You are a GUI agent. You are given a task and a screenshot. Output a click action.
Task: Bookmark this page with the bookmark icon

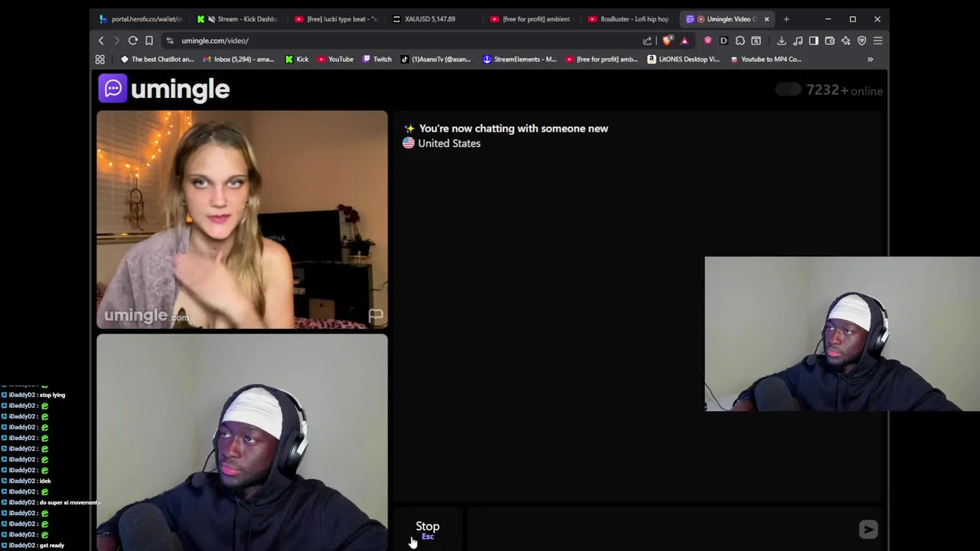pos(149,41)
